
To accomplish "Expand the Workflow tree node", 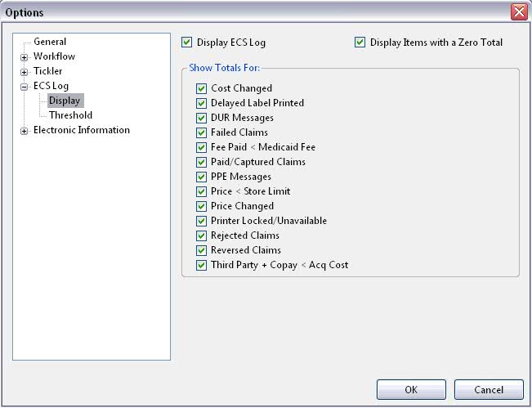I will point(24,57).
